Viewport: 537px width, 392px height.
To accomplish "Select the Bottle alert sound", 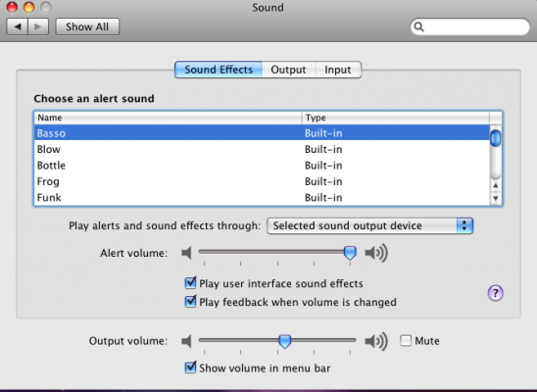I will [x=262, y=166].
